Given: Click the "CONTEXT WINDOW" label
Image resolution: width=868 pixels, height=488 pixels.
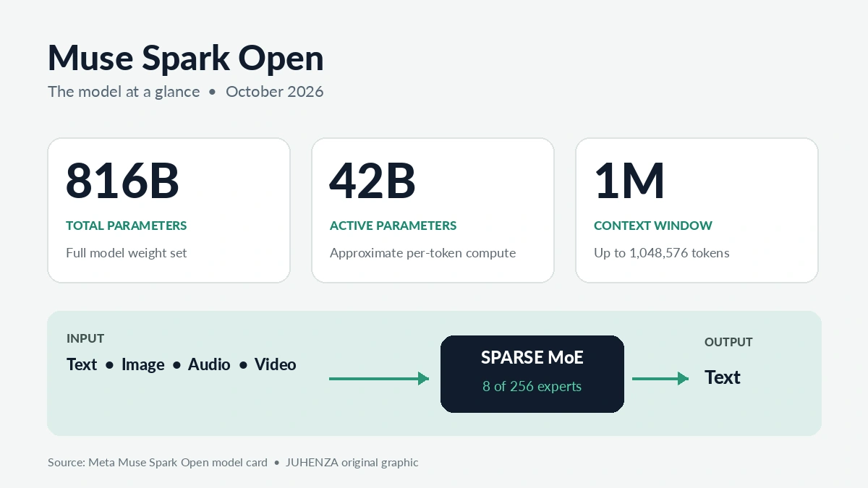Looking at the screenshot, I should click(652, 226).
